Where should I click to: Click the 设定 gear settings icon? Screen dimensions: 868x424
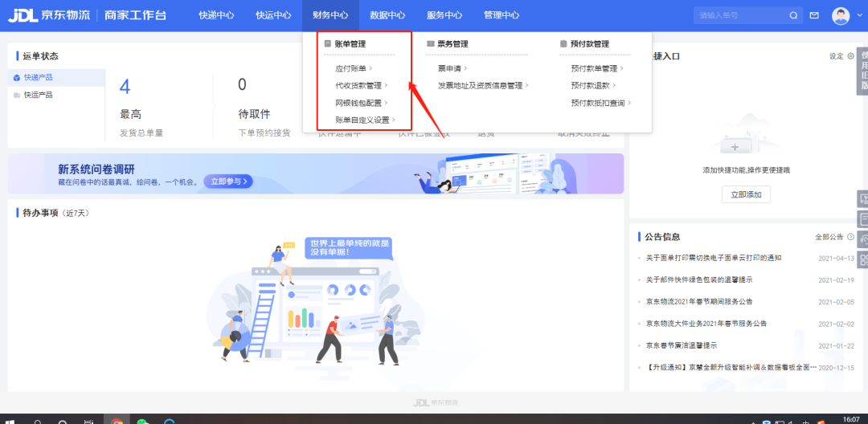click(851, 56)
